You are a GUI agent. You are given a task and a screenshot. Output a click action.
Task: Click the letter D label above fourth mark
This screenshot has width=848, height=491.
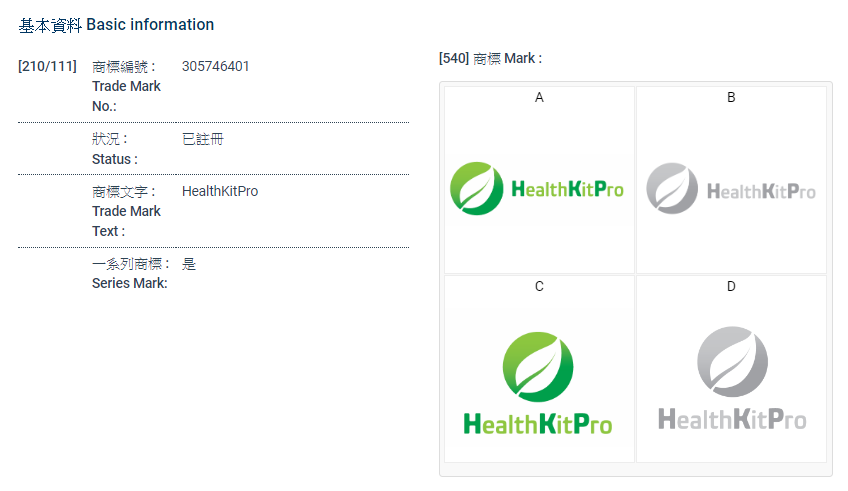[731, 287]
